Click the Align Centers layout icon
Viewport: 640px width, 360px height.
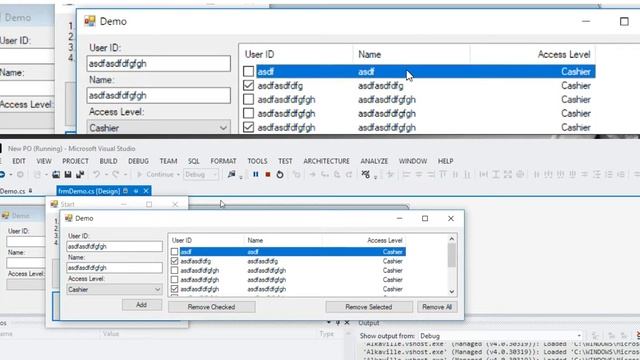pos(419,175)
